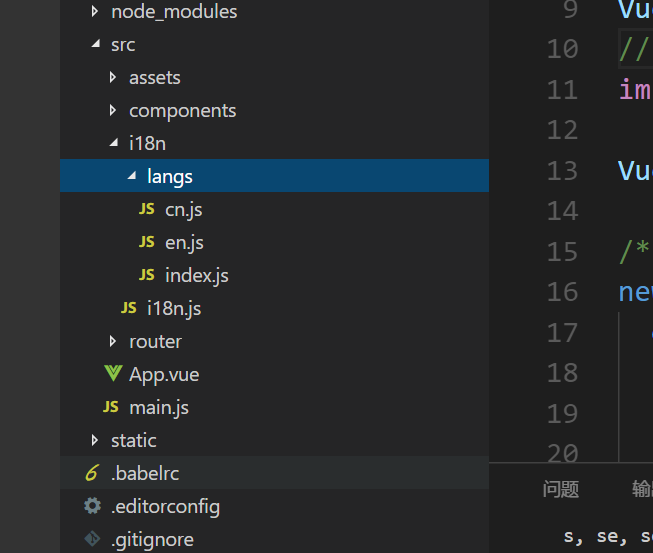
Task: Click line number 19 in editor gutter
Action: (x=563, y=414)
